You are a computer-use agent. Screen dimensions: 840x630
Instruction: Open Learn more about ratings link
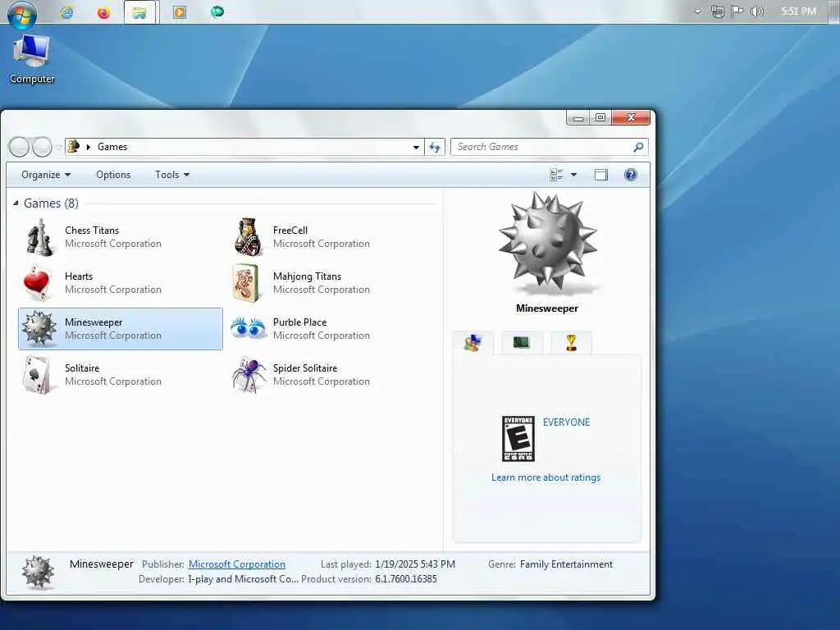click(546, 477)
